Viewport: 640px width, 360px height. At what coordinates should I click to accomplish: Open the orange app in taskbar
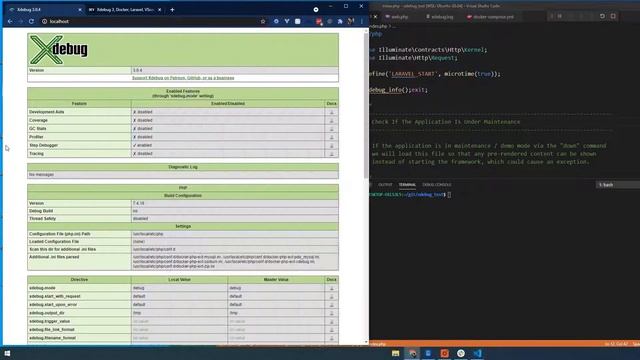coord(444,353)
